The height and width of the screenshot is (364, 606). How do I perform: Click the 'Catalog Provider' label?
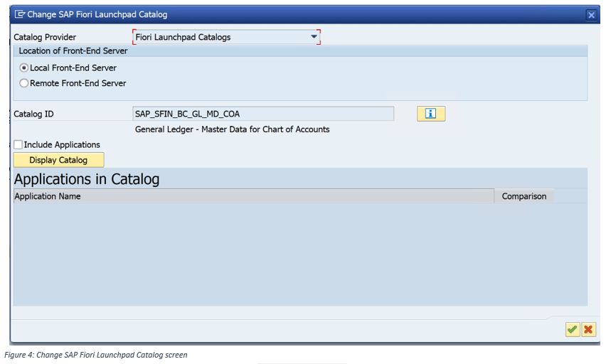[x=45, y=37]
